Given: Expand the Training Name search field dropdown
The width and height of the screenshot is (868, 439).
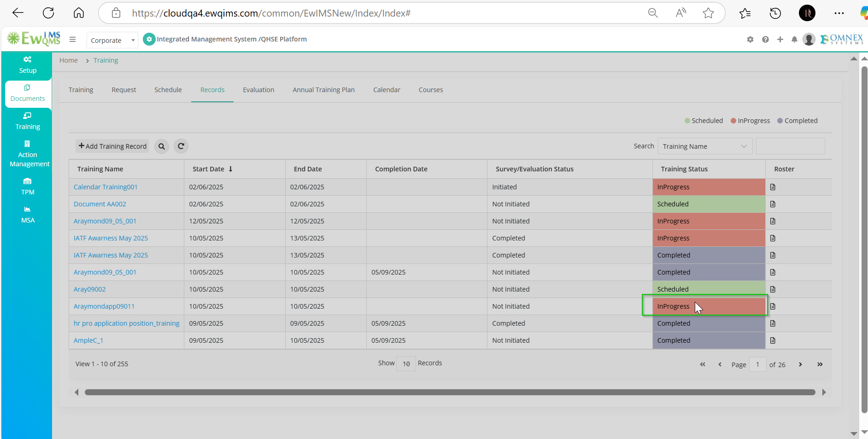Looking at the screenshot, I should coord(705,146).
